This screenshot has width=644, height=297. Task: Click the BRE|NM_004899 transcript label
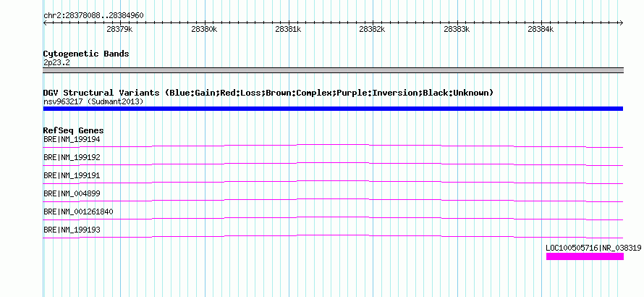pos(72,193)
